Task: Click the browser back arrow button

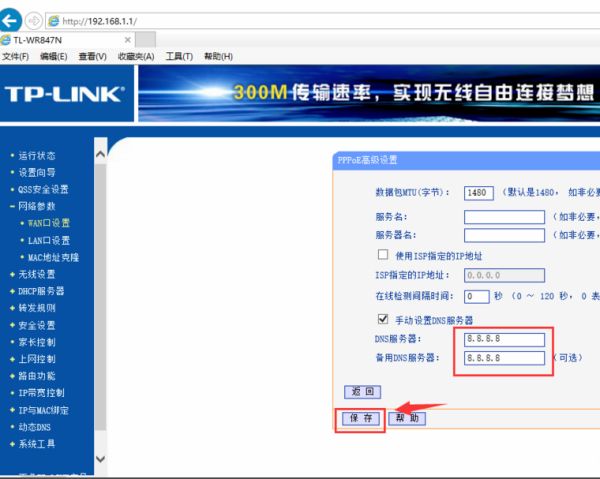Action: point(12,20)
